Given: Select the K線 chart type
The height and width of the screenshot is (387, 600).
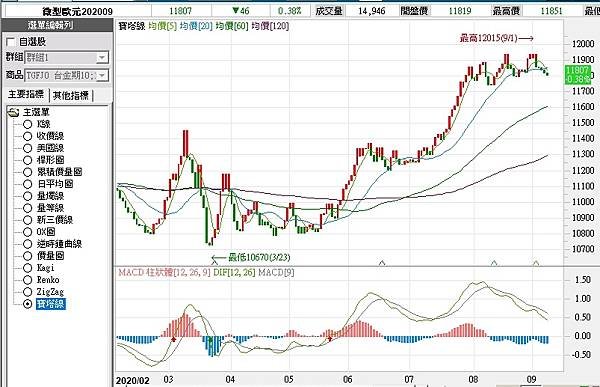Looking at the screenshot, I should 27,124.
